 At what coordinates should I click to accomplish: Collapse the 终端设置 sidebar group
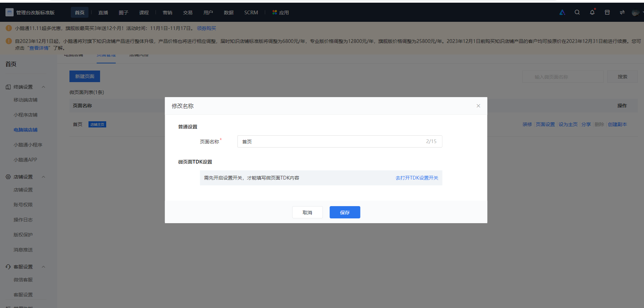click(x=43, y=87)
